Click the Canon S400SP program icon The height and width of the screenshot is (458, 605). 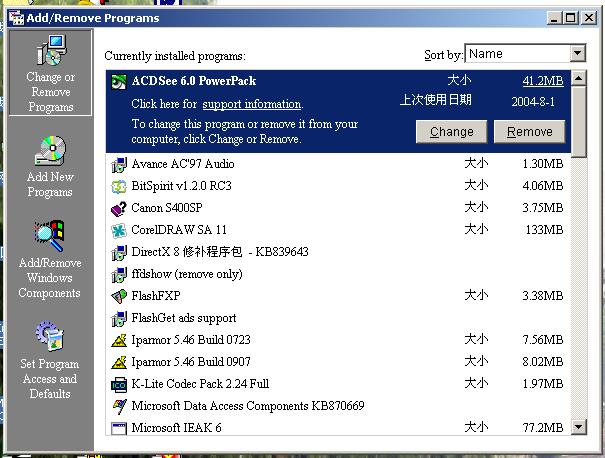click(x=119, y=208)
